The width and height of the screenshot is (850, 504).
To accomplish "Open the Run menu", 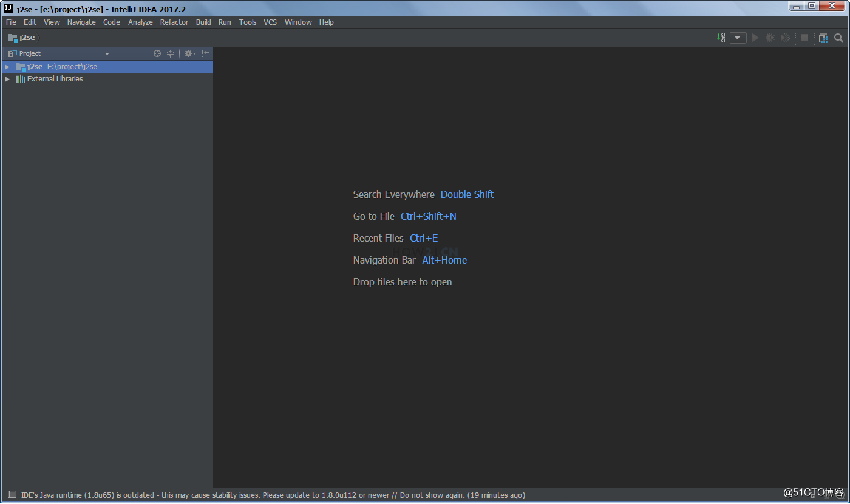I will [x=225, y=22].
